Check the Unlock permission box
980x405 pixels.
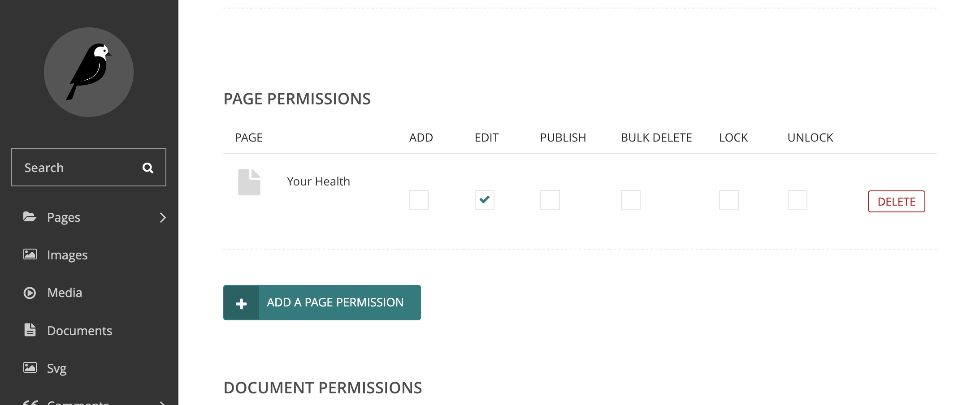pyautogui.click(x=798, y=200)
